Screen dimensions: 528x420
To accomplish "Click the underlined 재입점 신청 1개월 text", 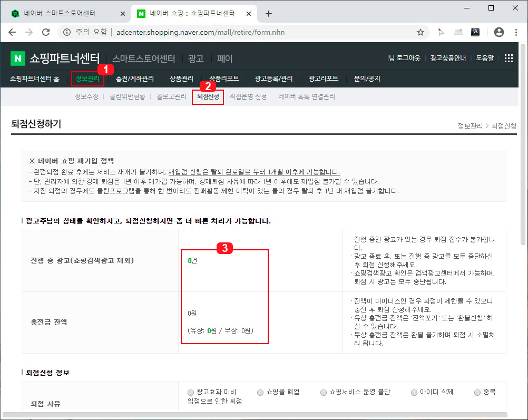I will pos(254,172).
